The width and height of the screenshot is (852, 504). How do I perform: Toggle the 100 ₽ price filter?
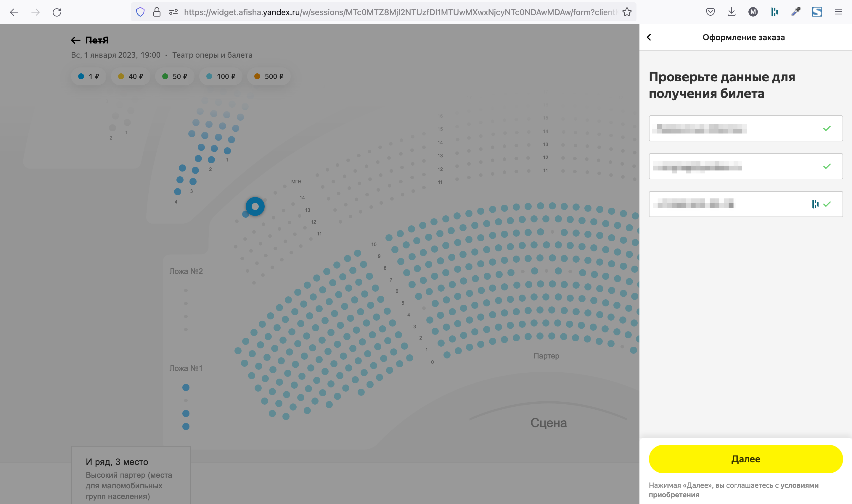click(221, 76)
